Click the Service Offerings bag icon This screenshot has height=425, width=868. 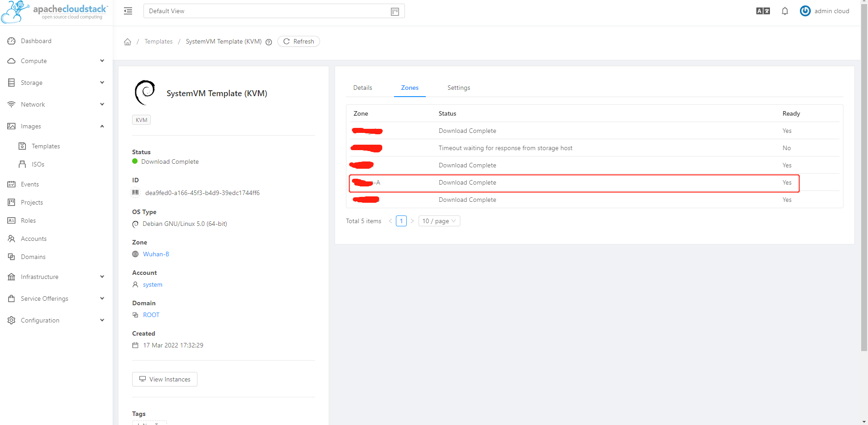(x=11, y=298)
